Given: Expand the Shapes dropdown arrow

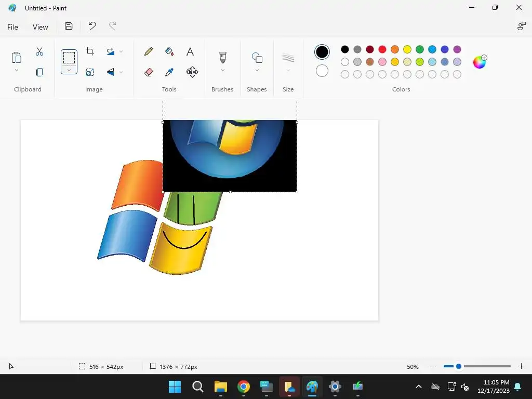Looking at the screenshot, I should (257, 71).
